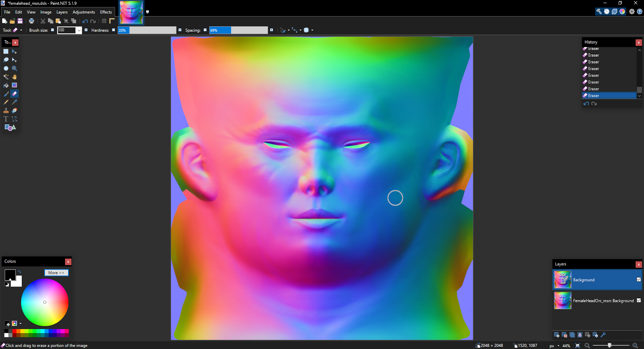Toggle the Tools window button top-right

599,11
